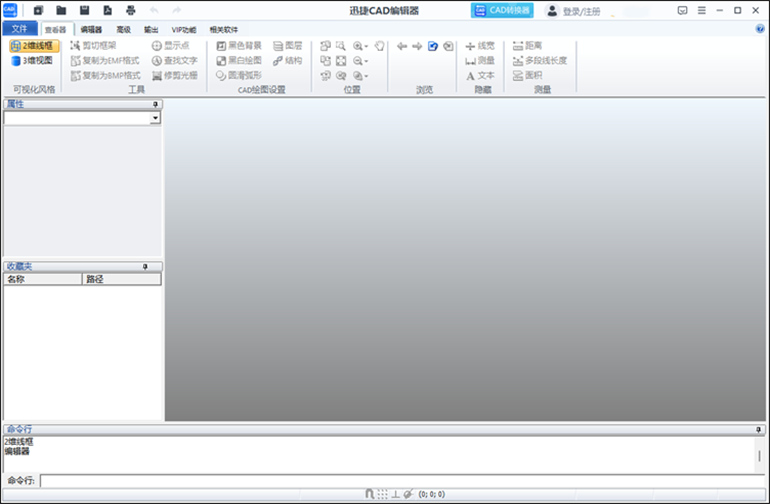Toggle 黑白绘图 black-white drawing
Image resolution: width=770 pixels, height=504 pixels.
[239, 60]
